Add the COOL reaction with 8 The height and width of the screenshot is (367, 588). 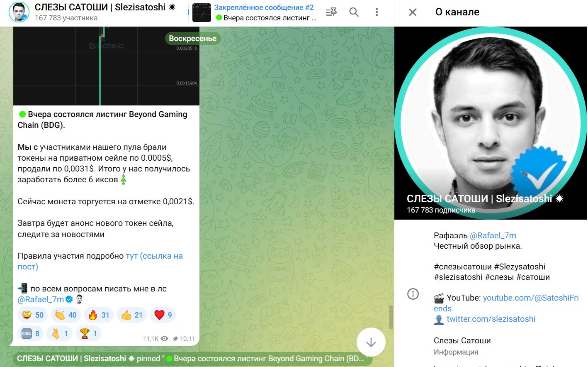click(30, 333)
